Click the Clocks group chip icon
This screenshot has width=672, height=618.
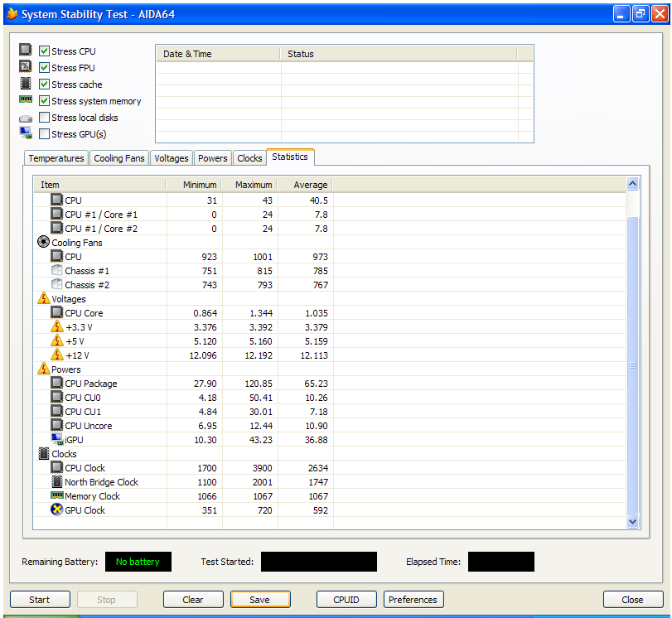[44, 453]
